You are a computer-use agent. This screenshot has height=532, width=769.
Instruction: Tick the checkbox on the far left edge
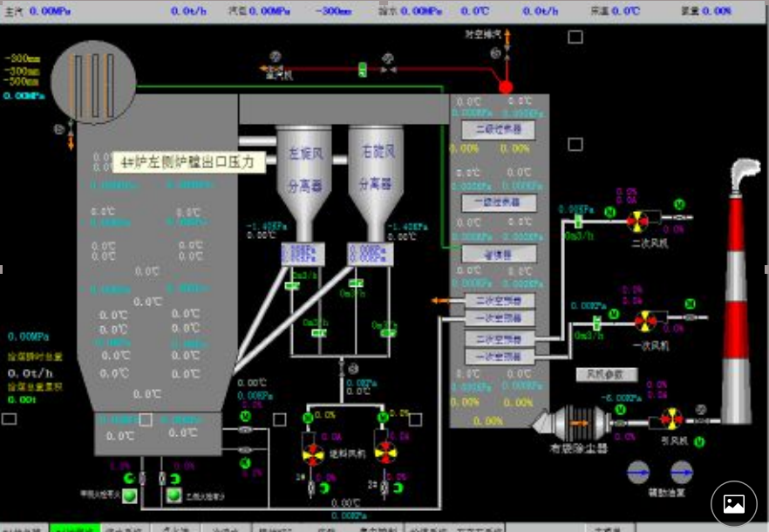pos(9,419)
